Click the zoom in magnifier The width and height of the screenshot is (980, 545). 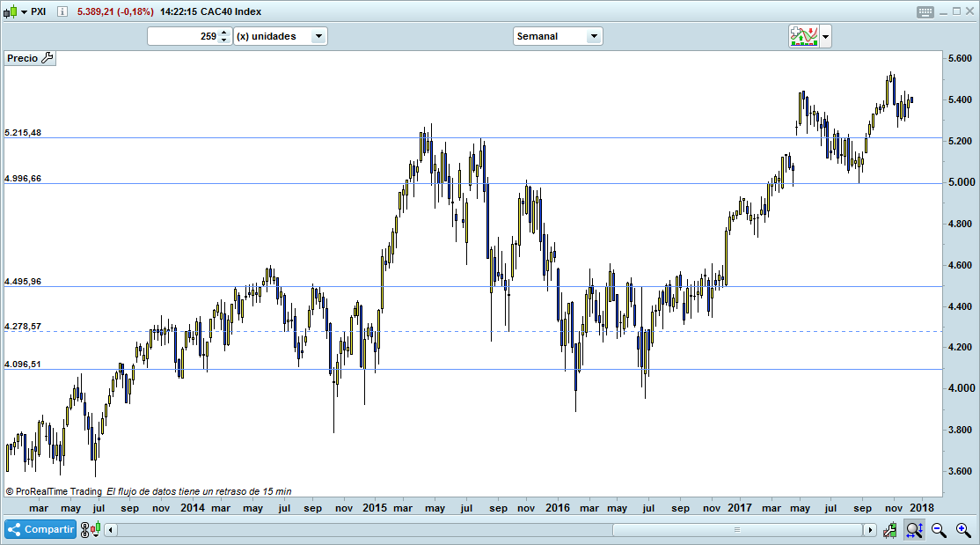pos(963,530)
